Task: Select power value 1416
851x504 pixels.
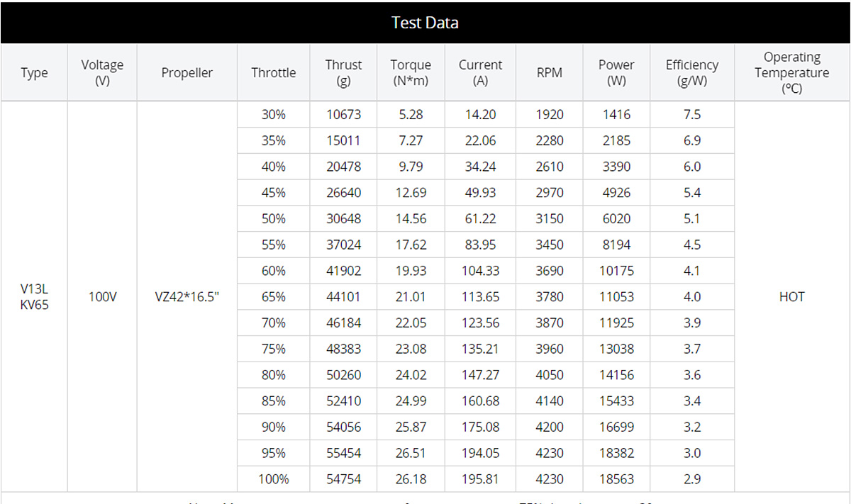Action: click(x=616, y=115)
